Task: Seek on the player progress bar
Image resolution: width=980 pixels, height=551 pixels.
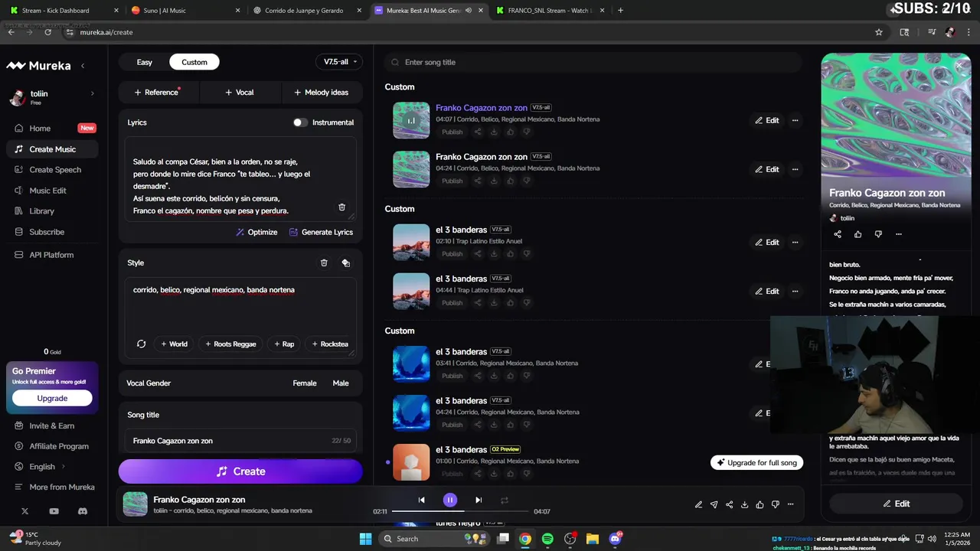Action: pyautogui.click(x=459, y=511)
